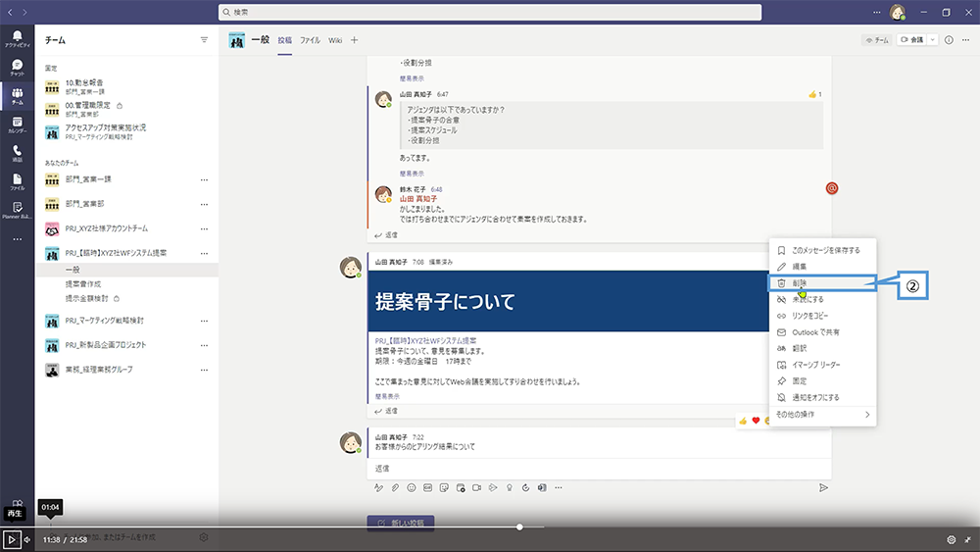Screen dimensions: 980x552
Task: Click the チーム button in channel header
Action: (877, 40)
